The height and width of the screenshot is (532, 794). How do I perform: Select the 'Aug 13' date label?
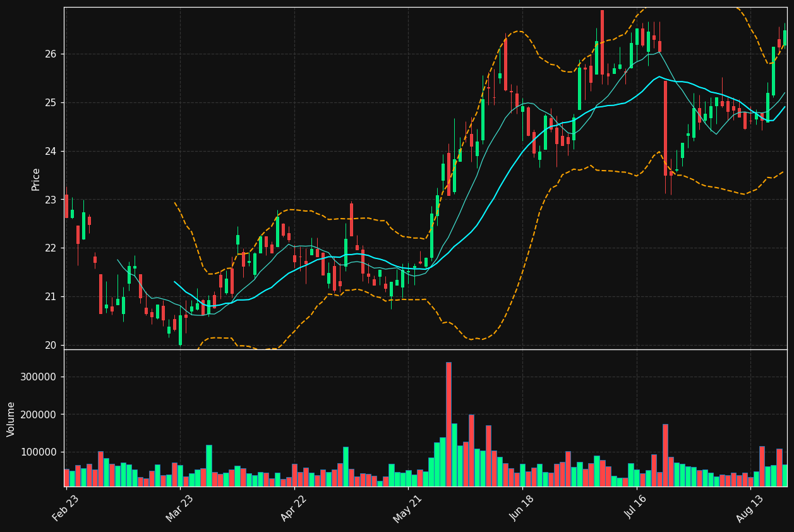click(750, 509)
